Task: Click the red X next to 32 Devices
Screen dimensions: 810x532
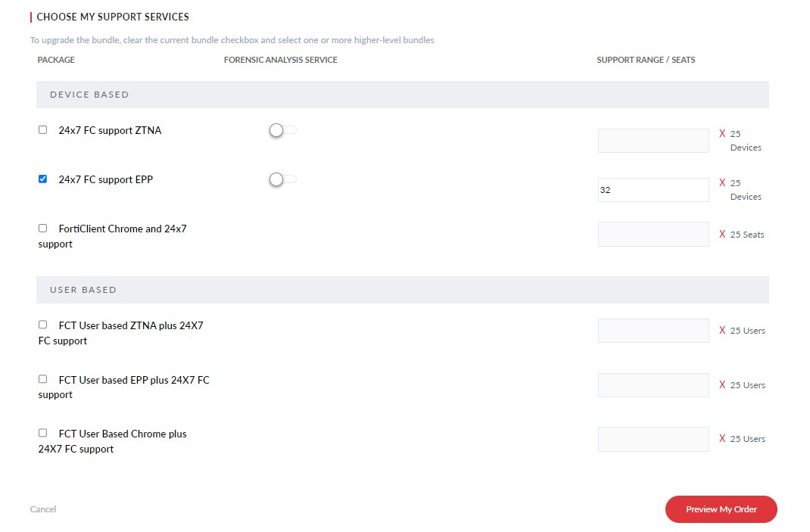Action: pos(723,182)
